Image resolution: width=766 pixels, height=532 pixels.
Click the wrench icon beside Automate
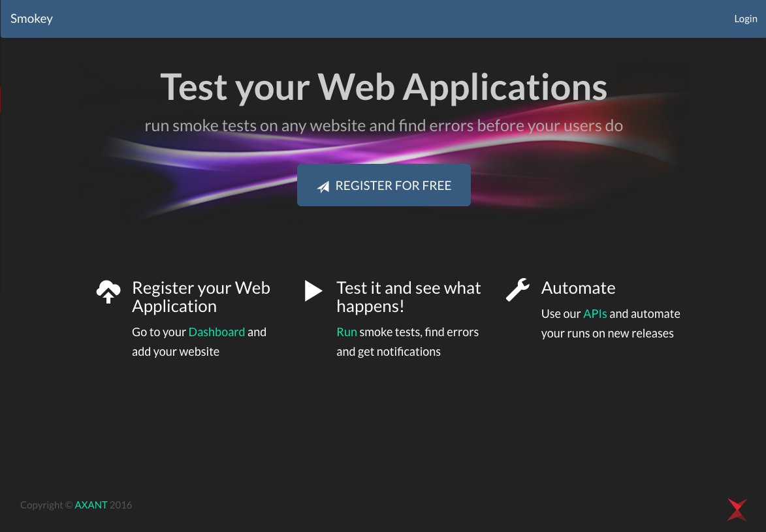coord(518,290)
